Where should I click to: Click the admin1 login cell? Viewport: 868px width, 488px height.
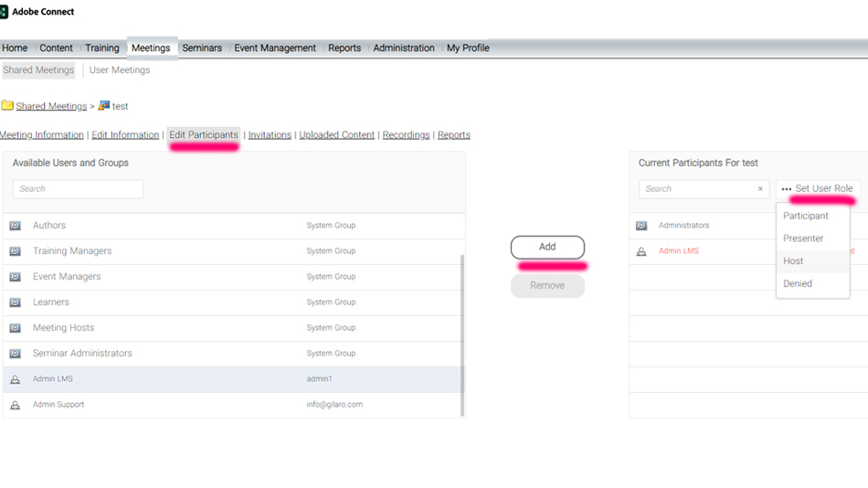(x=320, y=379)
